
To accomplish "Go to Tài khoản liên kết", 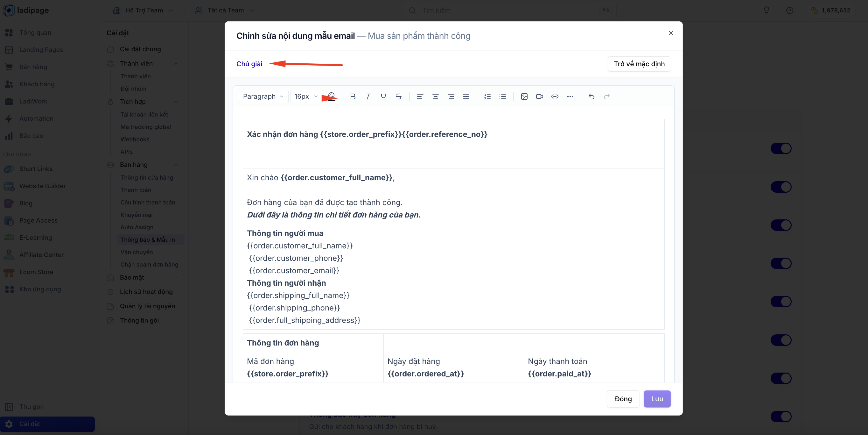I will [x=144, y=115].
